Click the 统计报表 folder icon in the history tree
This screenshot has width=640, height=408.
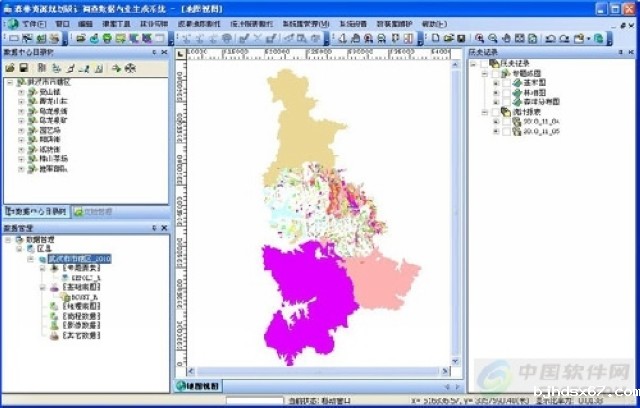tap(506, 111)
